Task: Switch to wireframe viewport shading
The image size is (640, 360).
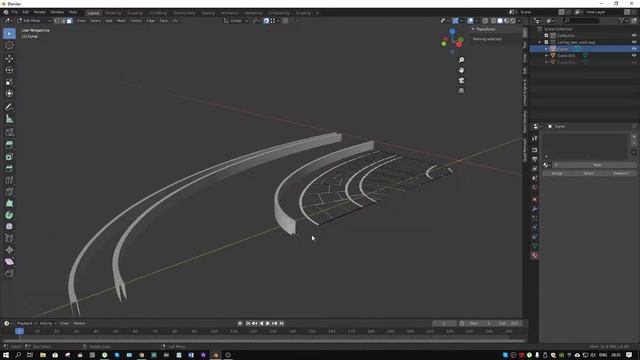Action: (x=493, y=20)
